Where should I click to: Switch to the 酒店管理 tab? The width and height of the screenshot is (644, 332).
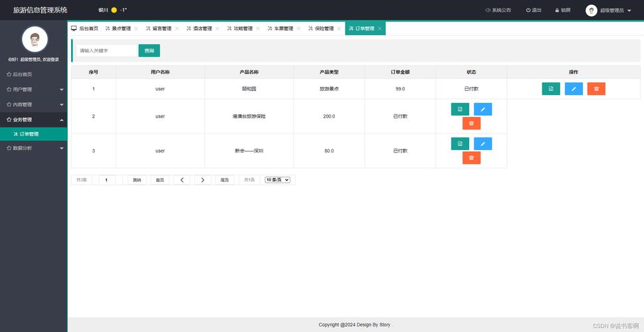tap(198, 29)
